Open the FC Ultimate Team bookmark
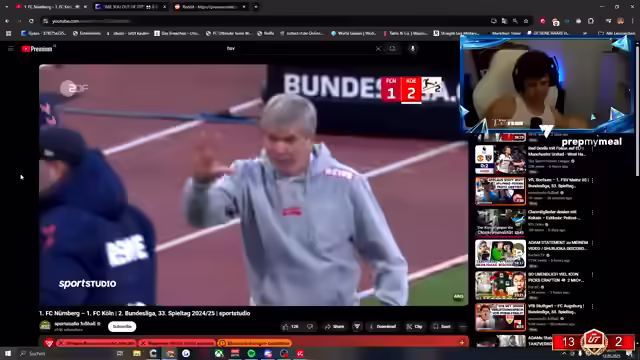Screen dimensions: 640x360 [x=229, y=33]
